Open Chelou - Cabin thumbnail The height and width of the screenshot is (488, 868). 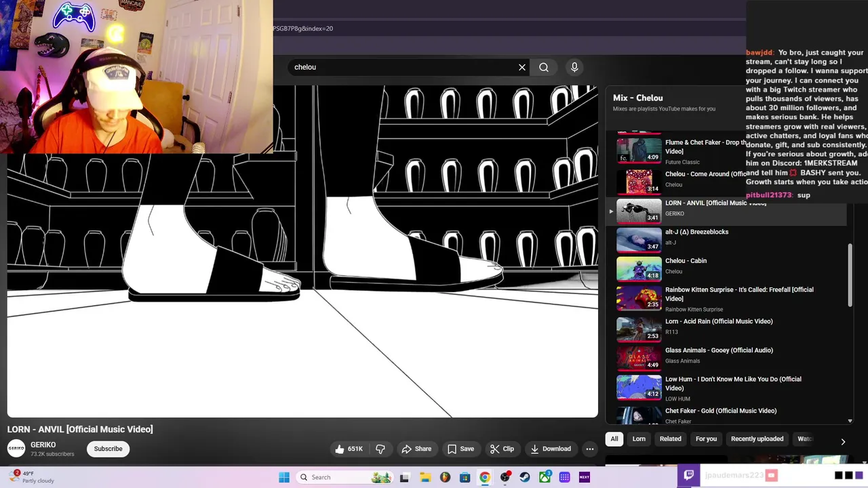click(x=639, y=268)
